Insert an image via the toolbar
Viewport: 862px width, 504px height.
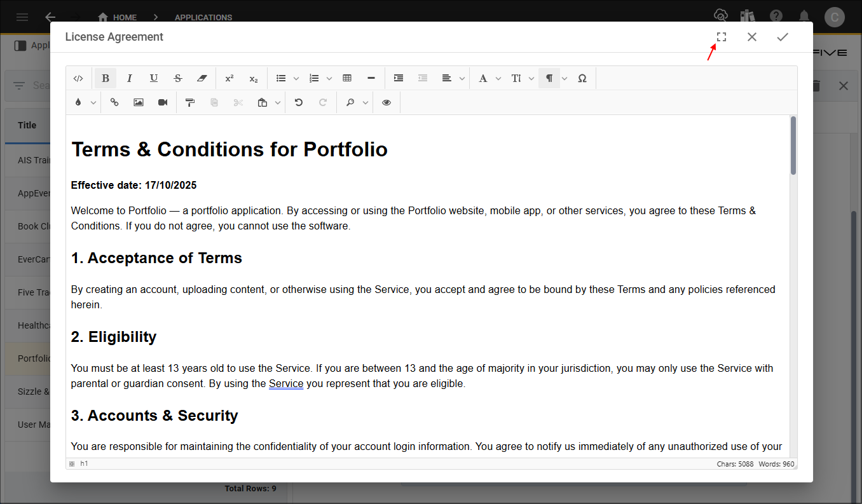(139, 102)
